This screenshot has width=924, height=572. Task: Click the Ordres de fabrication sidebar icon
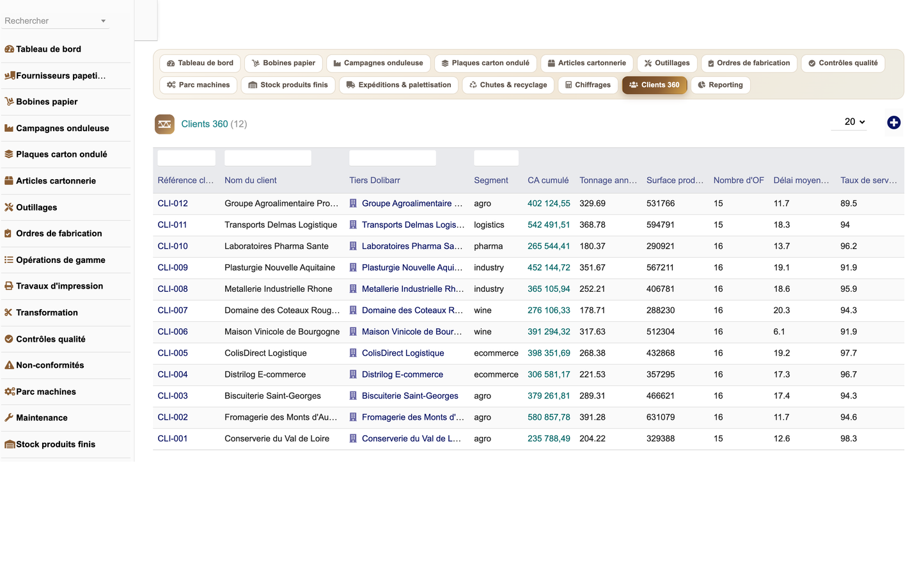8,234
